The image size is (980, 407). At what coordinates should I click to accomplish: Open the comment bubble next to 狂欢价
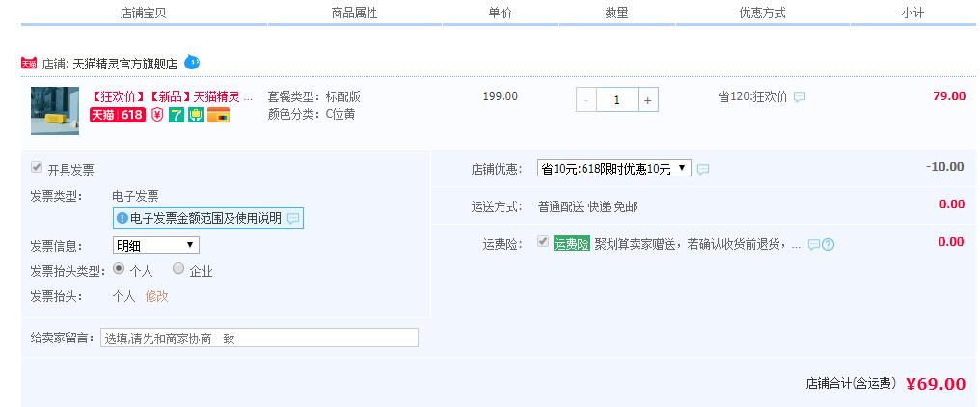(800, 97)
